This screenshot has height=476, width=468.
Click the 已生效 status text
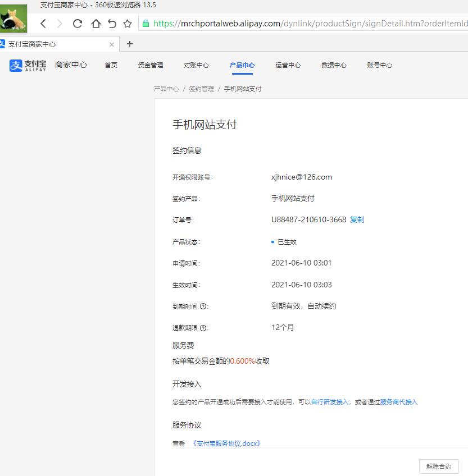click(x=287, y=242)
